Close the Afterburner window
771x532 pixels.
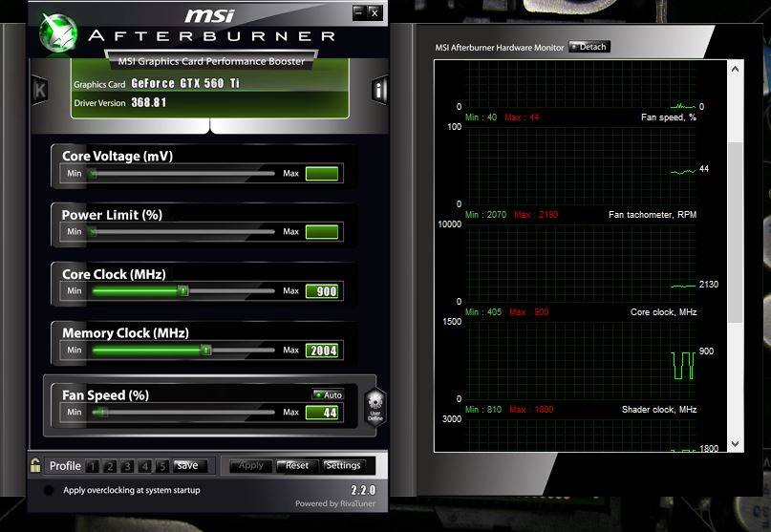[375, 12]
